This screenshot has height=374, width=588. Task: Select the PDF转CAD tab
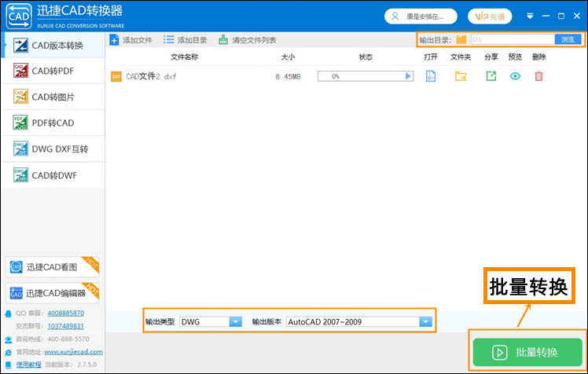pyautogui.click(x=53, y=123)
